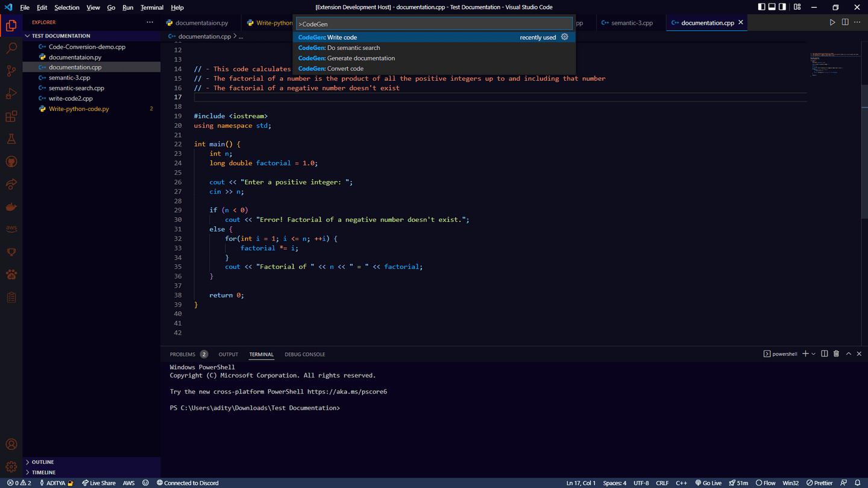Image resolution: width=868 pixels, height=488 pixels.
Task: Select the Win32 configuration in the status bar
Action: [790, 483]
